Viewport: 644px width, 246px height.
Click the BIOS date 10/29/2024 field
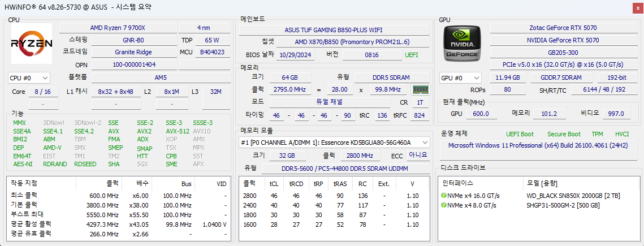coord(295,55)
